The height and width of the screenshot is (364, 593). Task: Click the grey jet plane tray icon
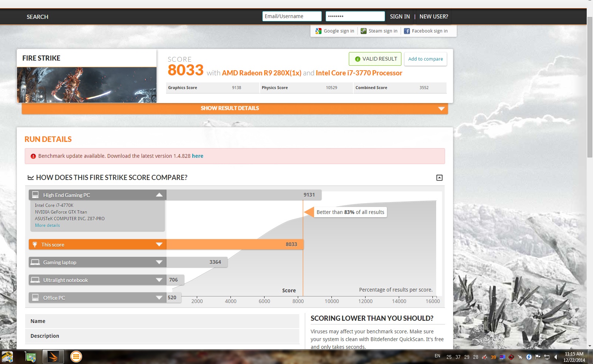coord(520,357)
